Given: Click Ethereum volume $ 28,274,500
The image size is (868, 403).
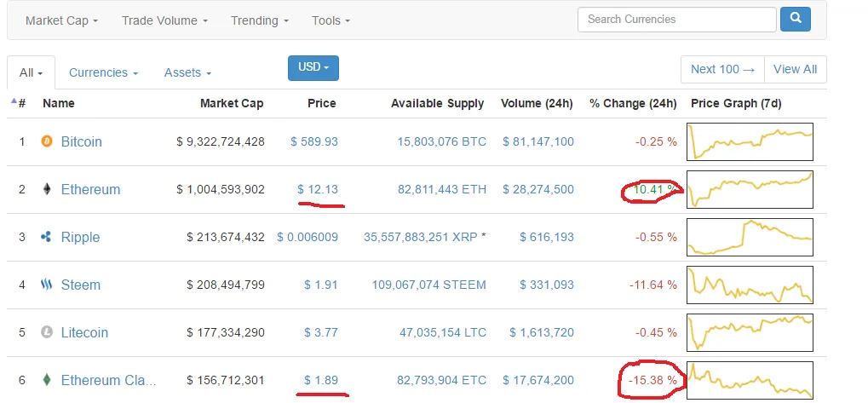Looking at the screenshot, I should pyautogui.click(x=538, y=189).
